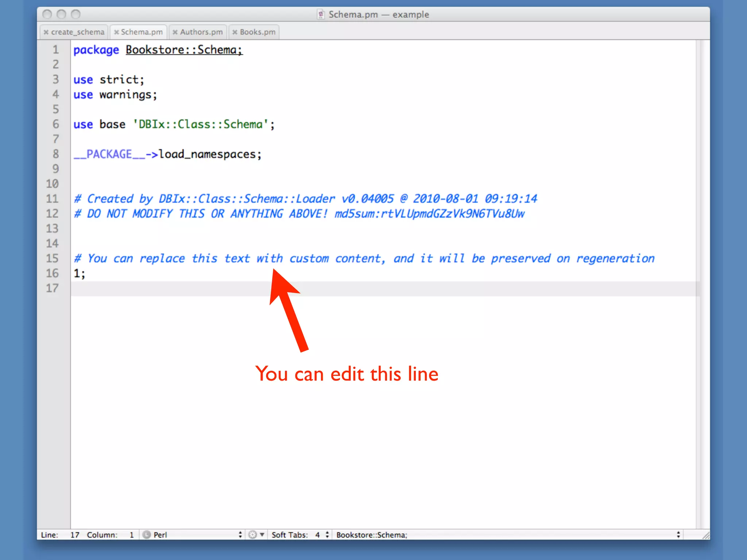Close the Schema.pm tab with its x icon
Viewport: 747px width, 560px height.
point(116,32)
